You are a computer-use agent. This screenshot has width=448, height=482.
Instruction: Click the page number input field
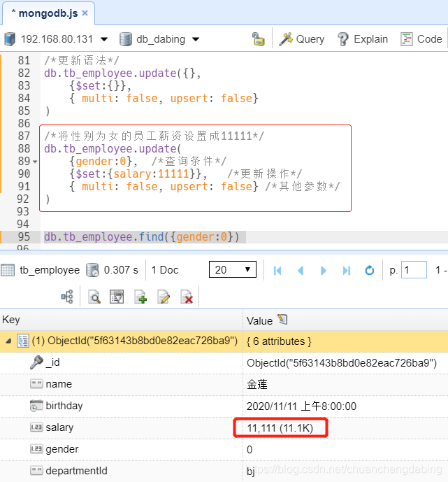point(414,269)
